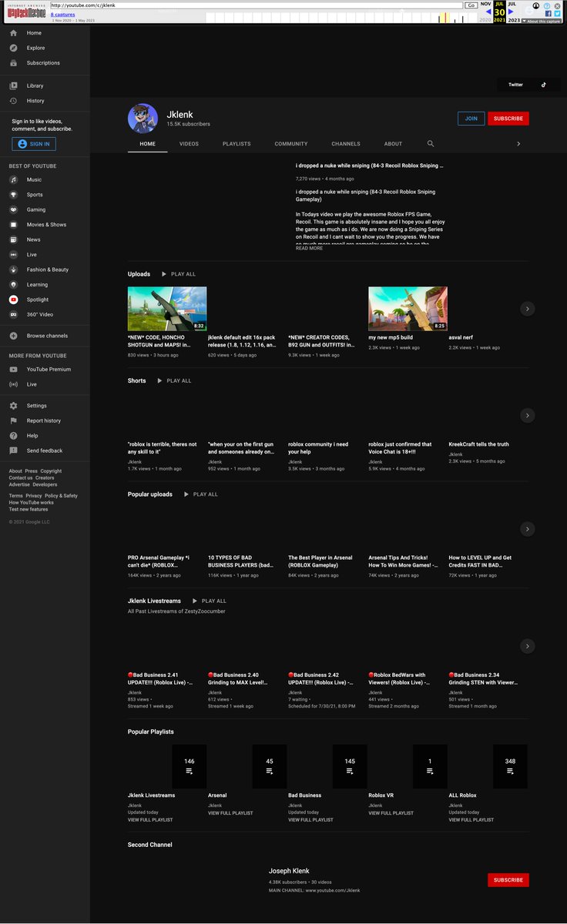Open About this capture dropdown

[x=541, y=21]
